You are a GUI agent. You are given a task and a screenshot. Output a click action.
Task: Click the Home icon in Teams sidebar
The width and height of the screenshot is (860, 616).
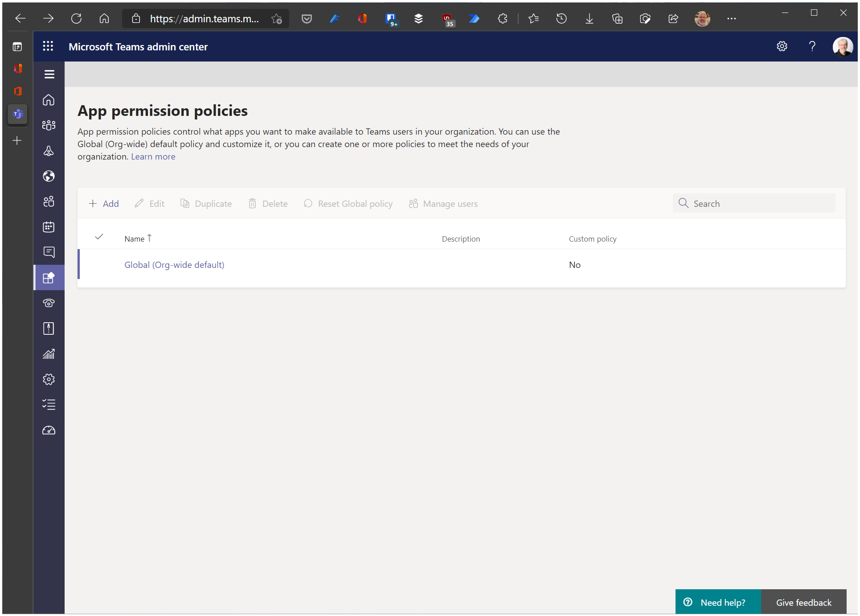coord(49,100)
